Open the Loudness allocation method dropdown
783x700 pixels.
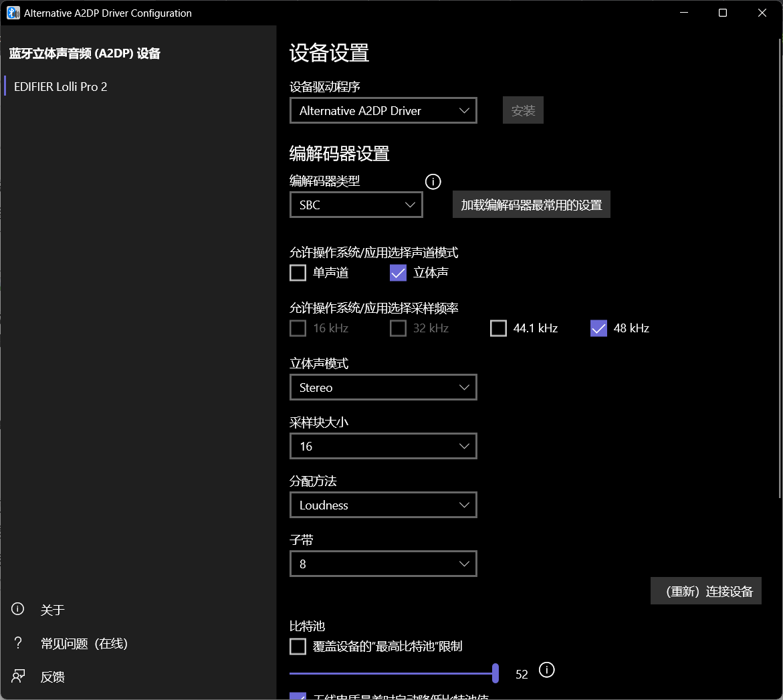[383, 505]
